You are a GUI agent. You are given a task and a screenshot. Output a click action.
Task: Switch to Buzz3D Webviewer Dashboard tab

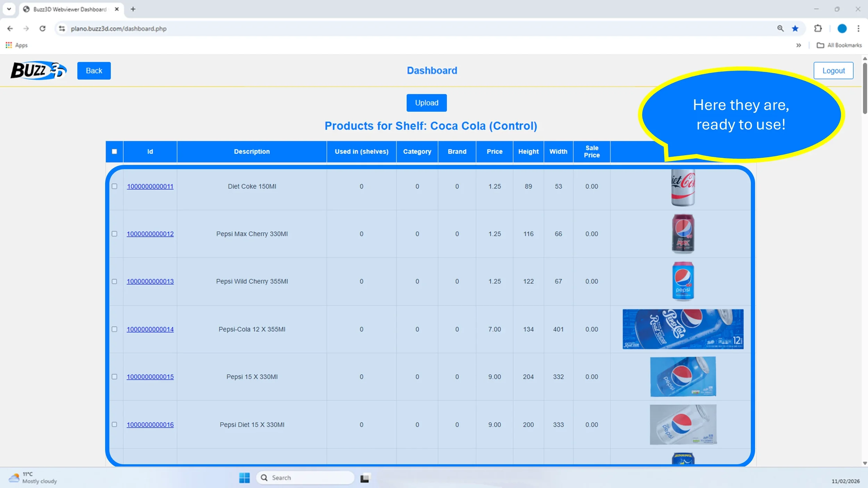pos(69,9)
